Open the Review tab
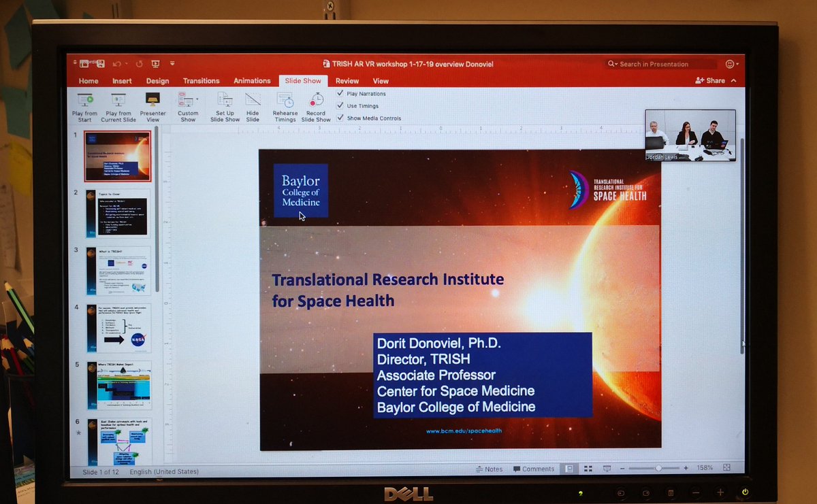 (x=347, y=81)
